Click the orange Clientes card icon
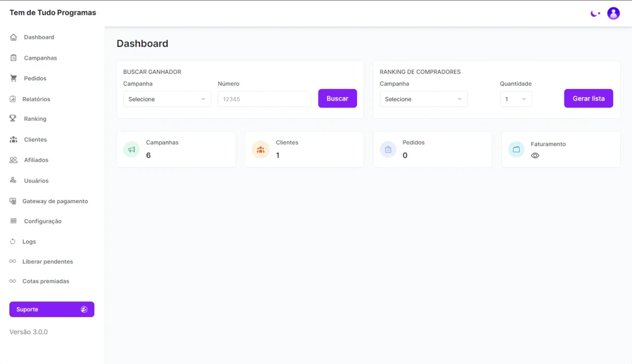This screenshot has height=364, width=632. (x=260, y=149)
